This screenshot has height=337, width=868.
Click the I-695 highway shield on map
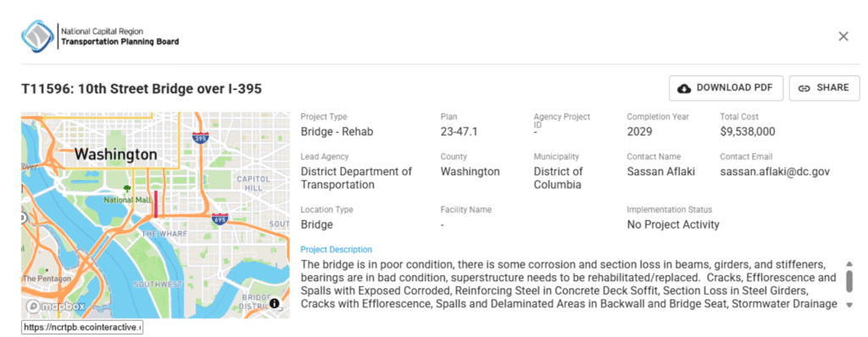220,218
